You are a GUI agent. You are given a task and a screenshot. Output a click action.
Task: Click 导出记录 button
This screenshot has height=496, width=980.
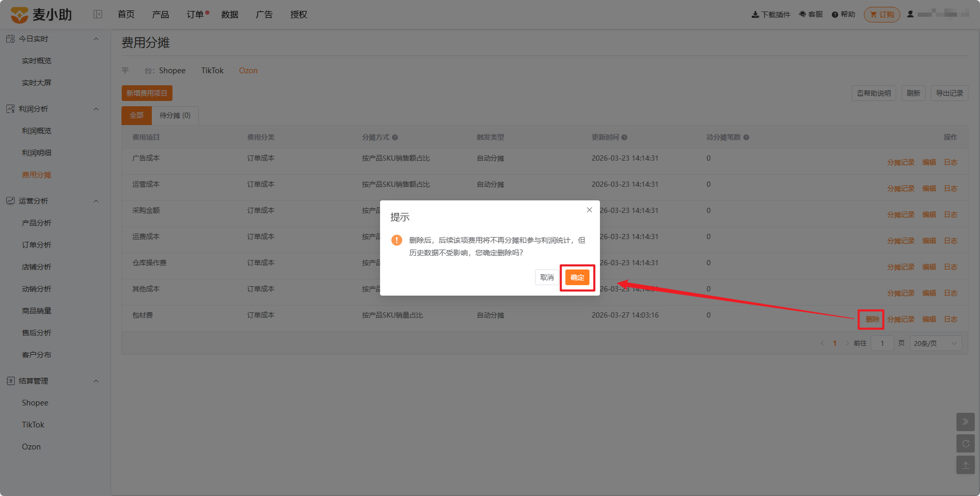[950, 93]
